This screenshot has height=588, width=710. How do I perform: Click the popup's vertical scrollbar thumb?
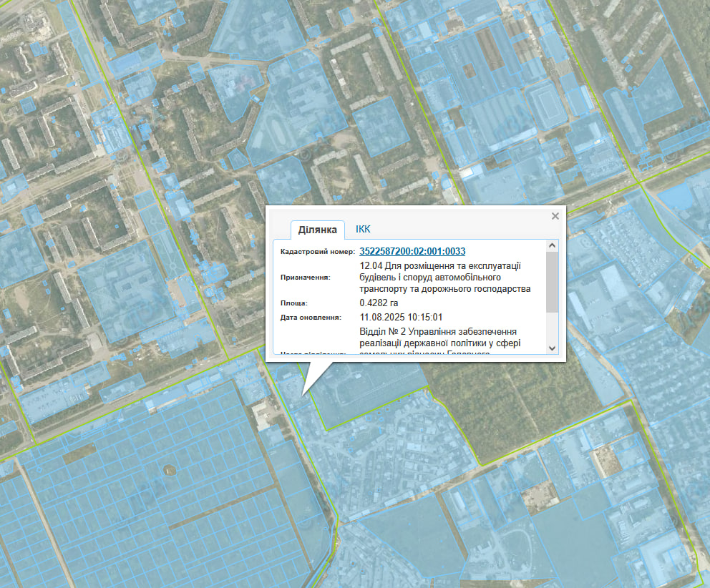coord(552,280)
